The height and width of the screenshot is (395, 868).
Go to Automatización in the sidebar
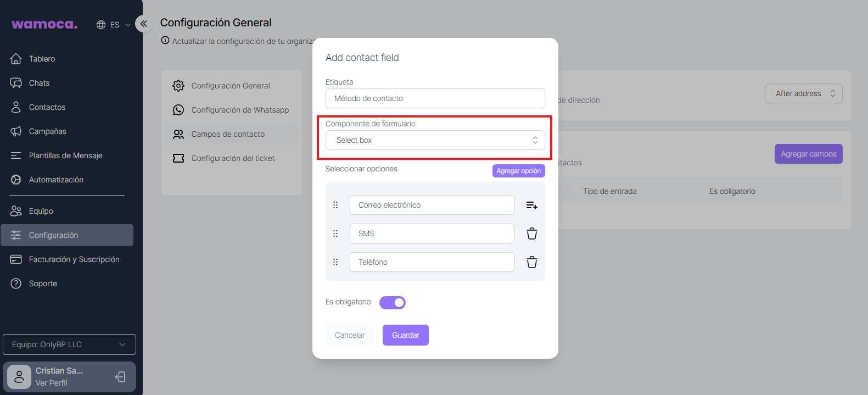tap(56, 180)
